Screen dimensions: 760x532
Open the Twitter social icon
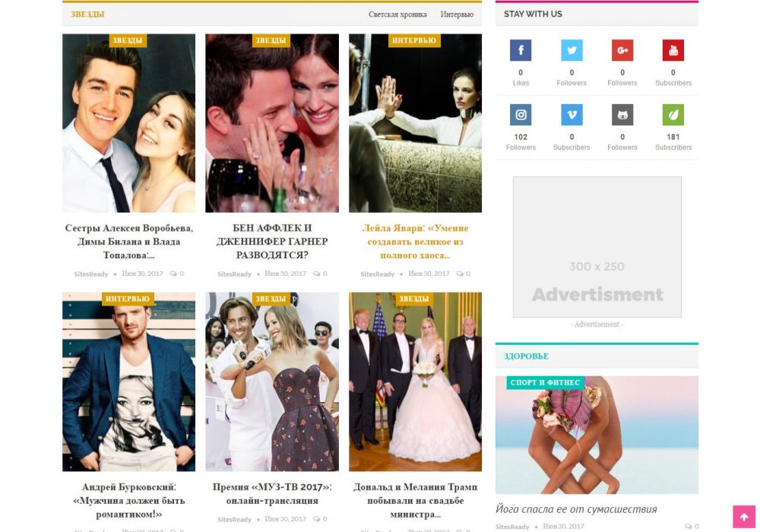click(572, 50)
